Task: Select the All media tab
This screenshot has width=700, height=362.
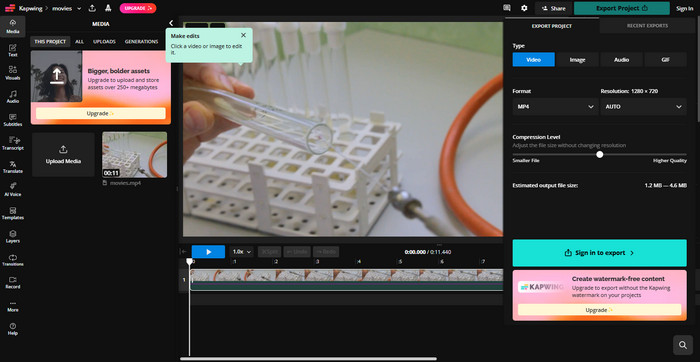Action: [79, 42]
